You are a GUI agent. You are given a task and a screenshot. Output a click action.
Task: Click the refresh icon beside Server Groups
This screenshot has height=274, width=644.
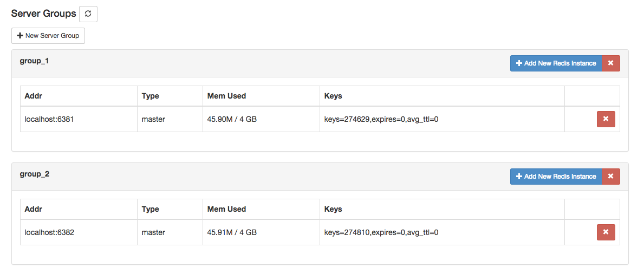point(88,14)
